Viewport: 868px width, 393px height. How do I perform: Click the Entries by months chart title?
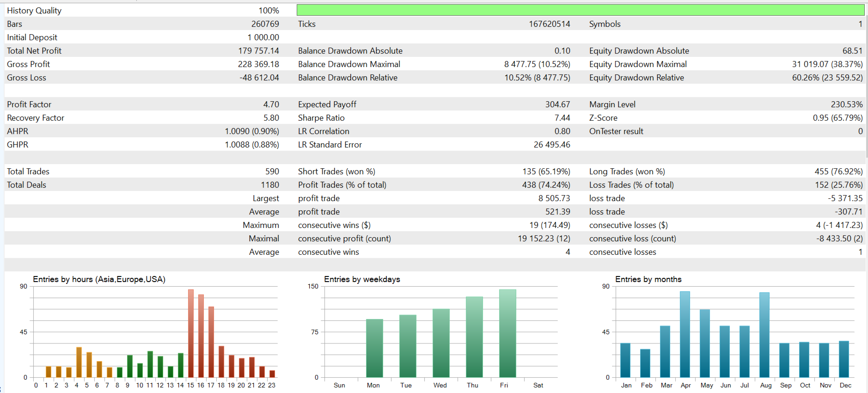coord(648,279)
